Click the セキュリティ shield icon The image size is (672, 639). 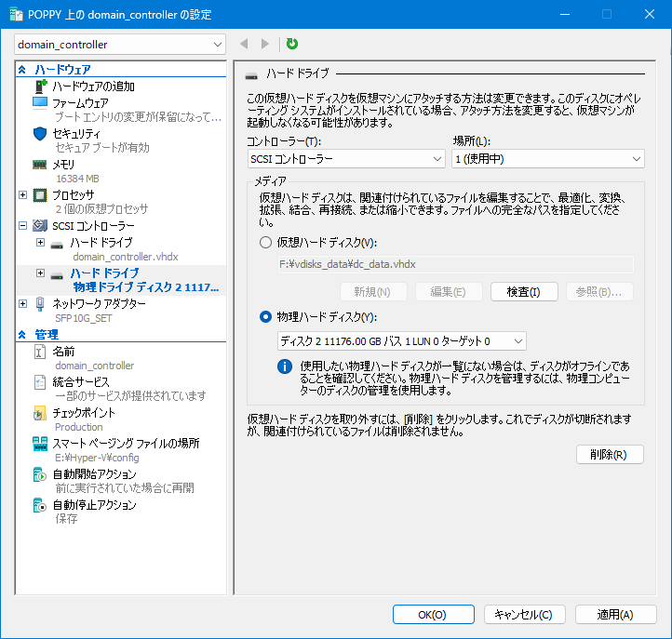point(40,134)
